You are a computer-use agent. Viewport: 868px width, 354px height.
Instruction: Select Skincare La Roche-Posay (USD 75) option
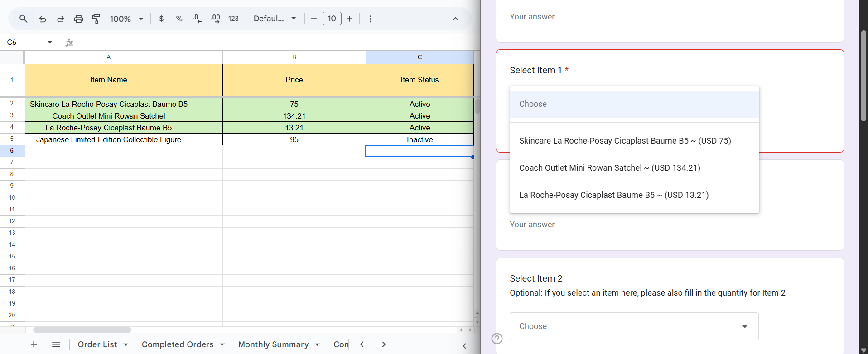tap(634, 141)
